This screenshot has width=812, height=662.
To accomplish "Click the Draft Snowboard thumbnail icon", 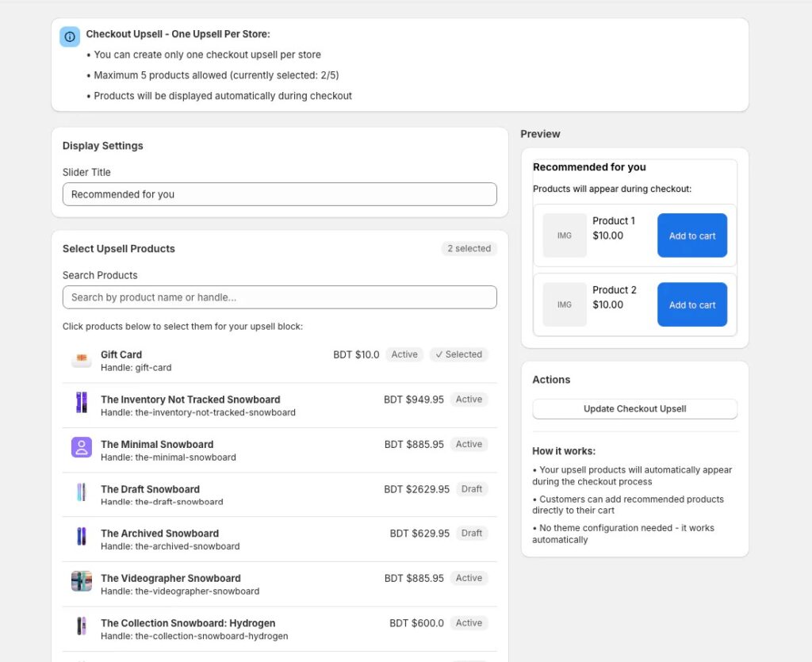I will [82, 492].
